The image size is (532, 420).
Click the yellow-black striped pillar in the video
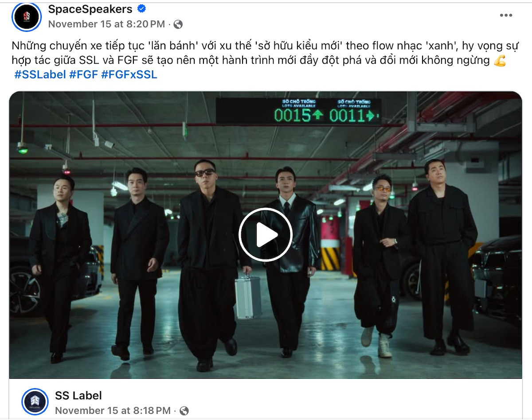330,259
